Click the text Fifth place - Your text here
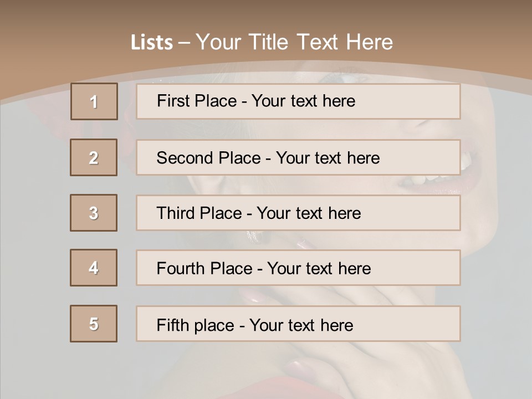Screen dimensions: 532x399 (x=255, y=325)
